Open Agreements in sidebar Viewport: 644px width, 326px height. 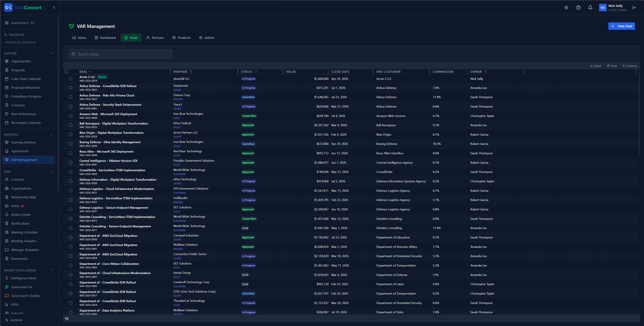20,151
